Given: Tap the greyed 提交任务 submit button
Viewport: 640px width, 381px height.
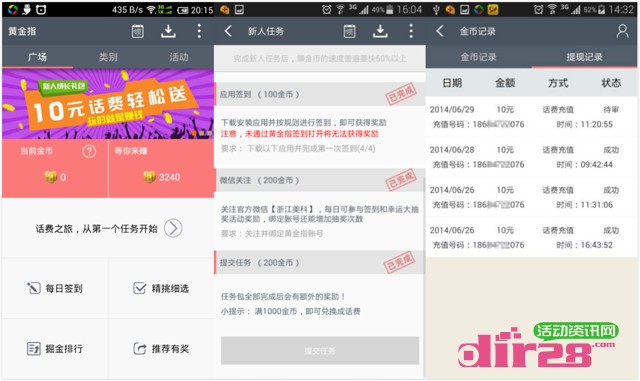Looking at the screenshot, I should pyautogui.click(x=320, y=350).
